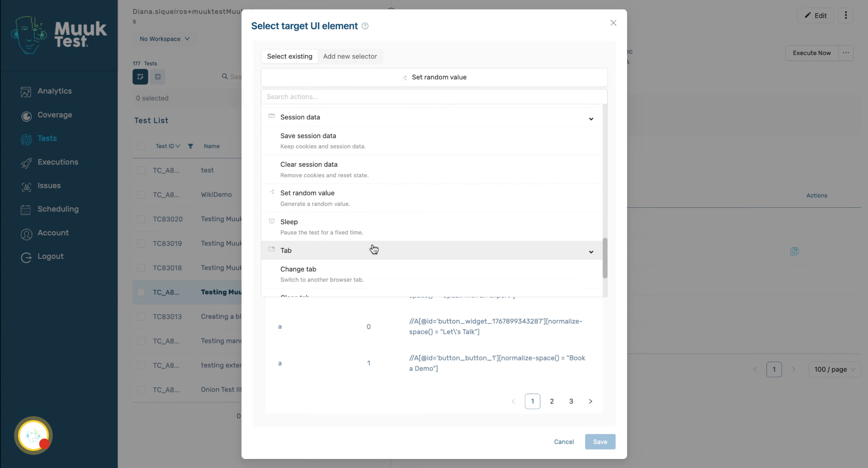The width and height of the screenshot is (868, 468).
Task: Collapse the Tab group chevron
Action: coord(591,252)
